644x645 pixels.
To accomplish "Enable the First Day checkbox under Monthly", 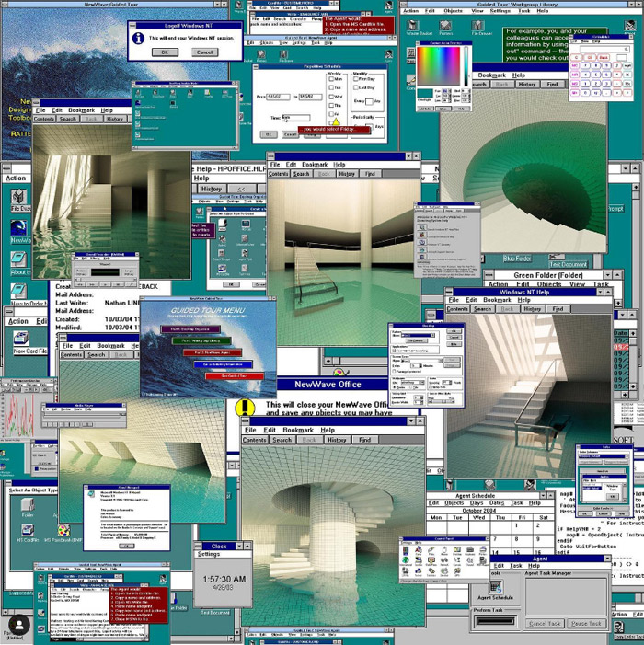I will click(357, 80).
